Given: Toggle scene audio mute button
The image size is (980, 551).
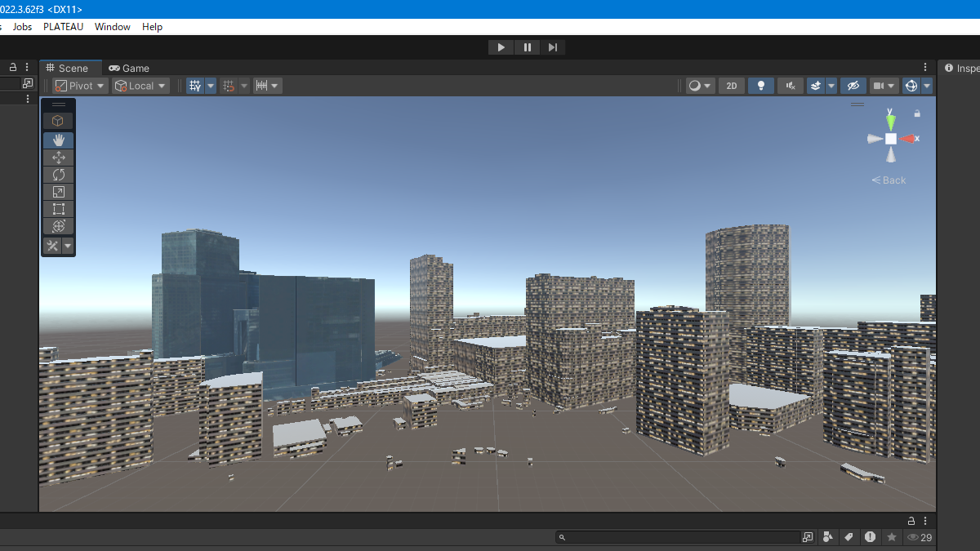Looking at the screenshot, I should click(790, 86).
